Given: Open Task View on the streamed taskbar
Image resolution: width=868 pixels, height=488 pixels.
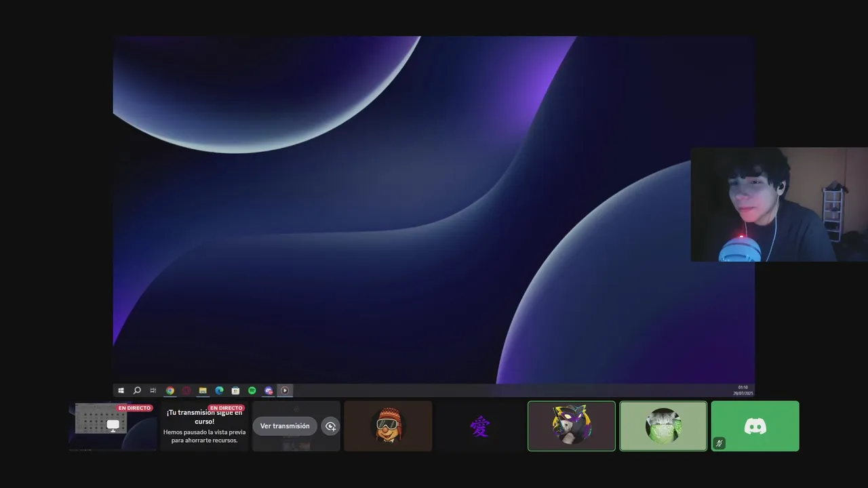Looking at the screenshot, I should 153,390.
